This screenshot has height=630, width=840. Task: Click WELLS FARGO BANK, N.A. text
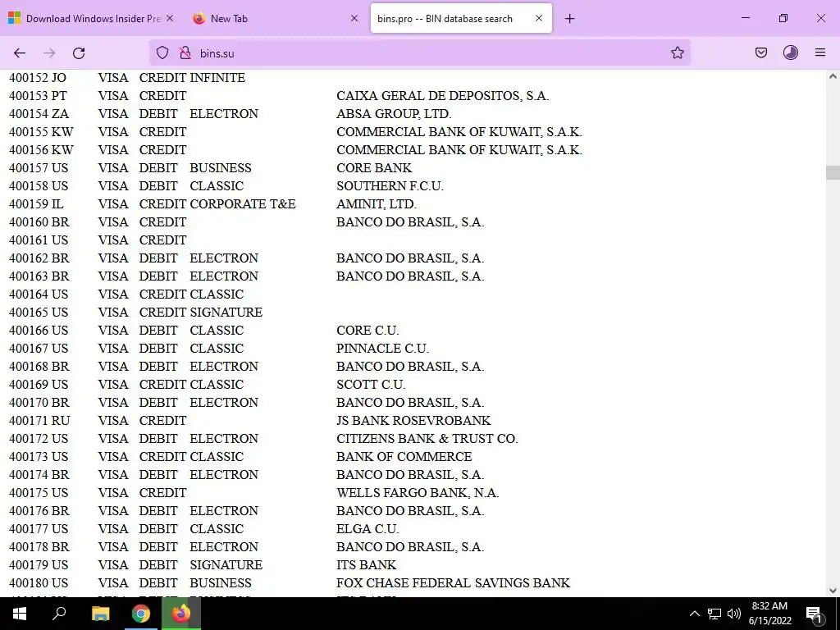click(x=418, y=493)
